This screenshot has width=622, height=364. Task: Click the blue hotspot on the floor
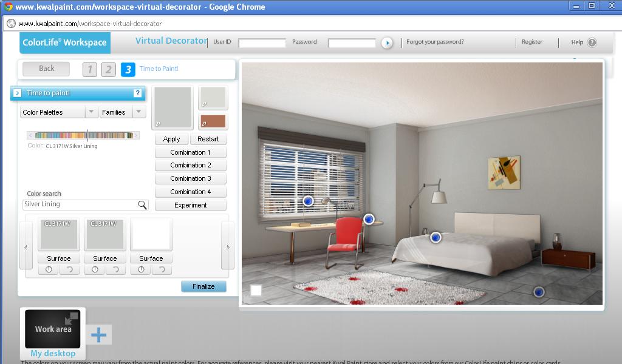coord(538,292)
